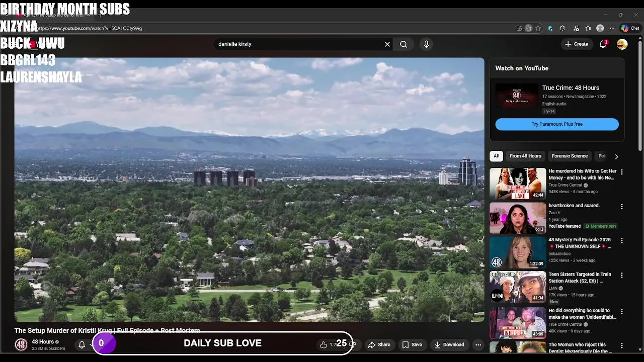The image size is (644, 362).
Task: Click the read aloud icon in address bar
Action: [x=528, y=28]
